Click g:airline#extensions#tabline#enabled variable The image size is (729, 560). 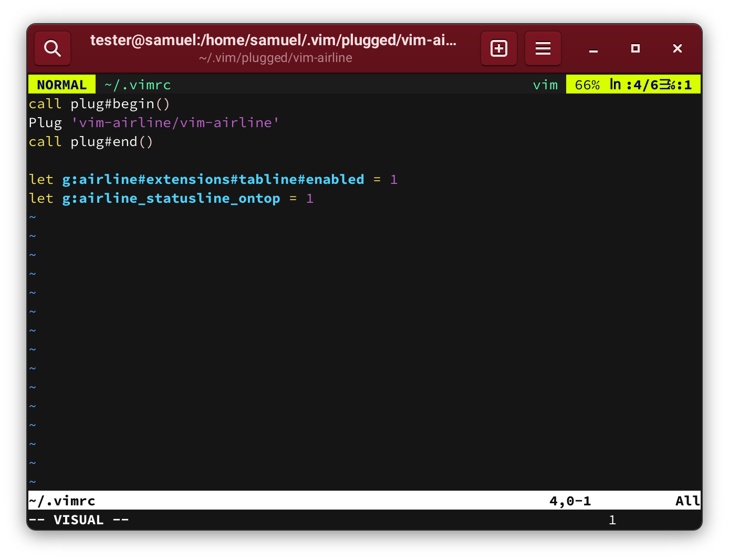tap(212, 179)
